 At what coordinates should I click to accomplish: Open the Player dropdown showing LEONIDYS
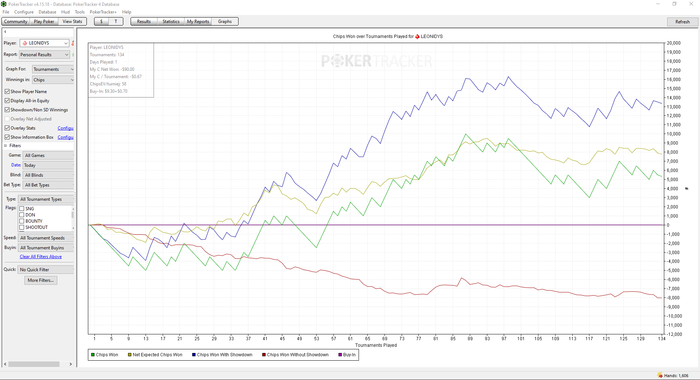(44, 43)
